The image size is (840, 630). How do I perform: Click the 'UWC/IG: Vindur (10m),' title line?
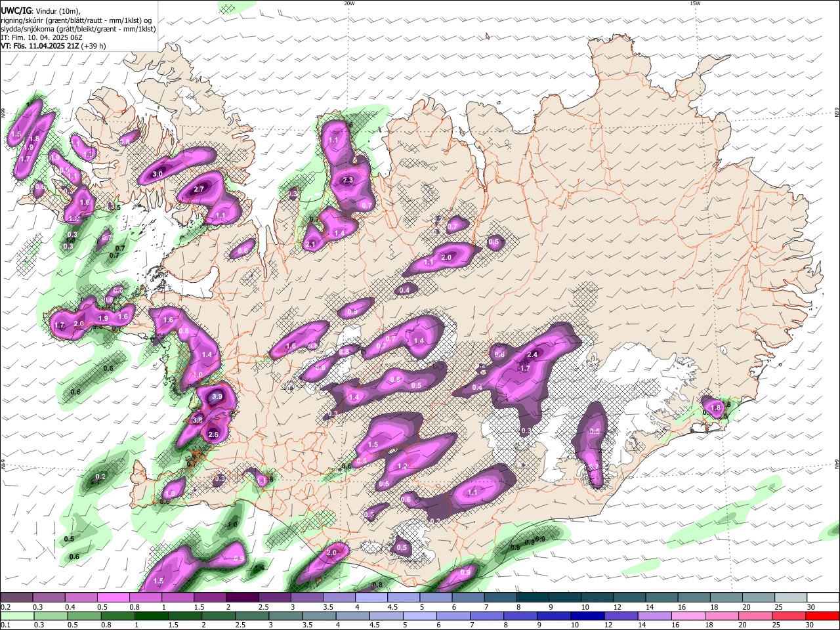tap(41, 11)
